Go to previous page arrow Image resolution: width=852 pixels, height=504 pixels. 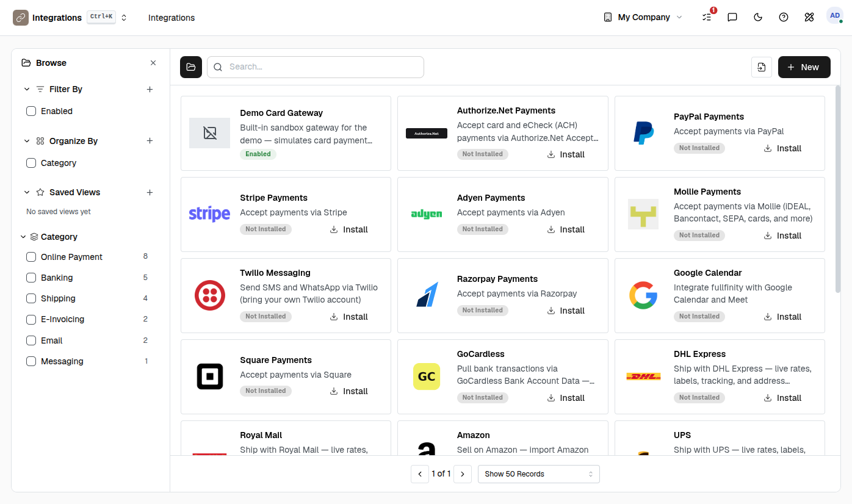420,474
